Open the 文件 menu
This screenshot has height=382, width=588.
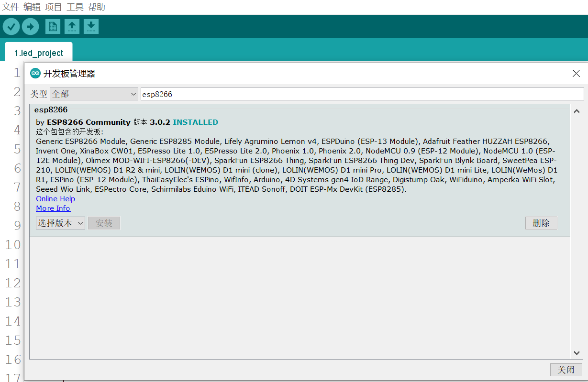click(x=11, y=7)
